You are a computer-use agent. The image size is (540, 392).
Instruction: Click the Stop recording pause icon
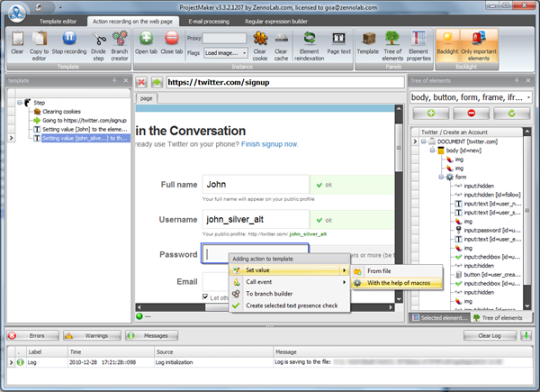click(69, 38)
